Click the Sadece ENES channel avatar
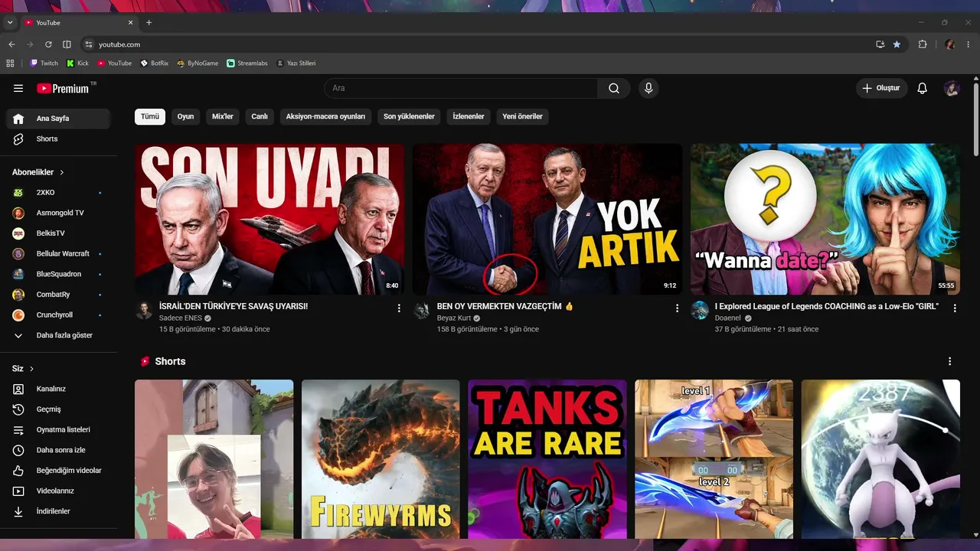 144,310
